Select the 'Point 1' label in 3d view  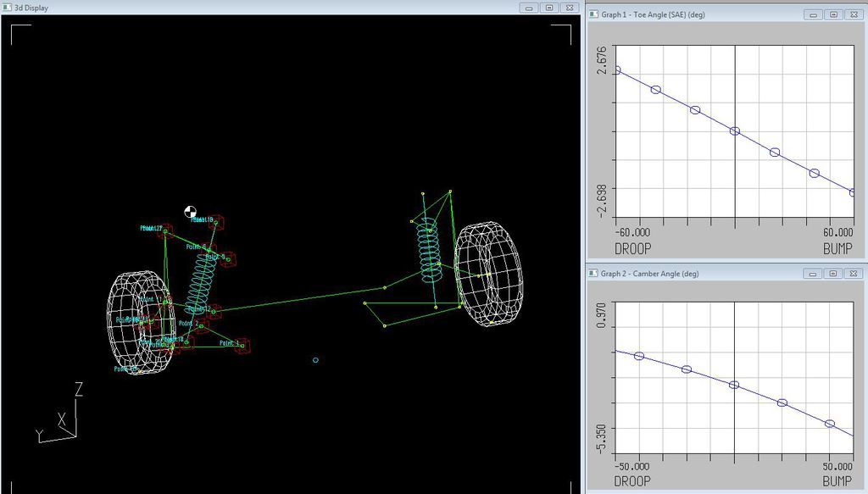tap(230, 343)
